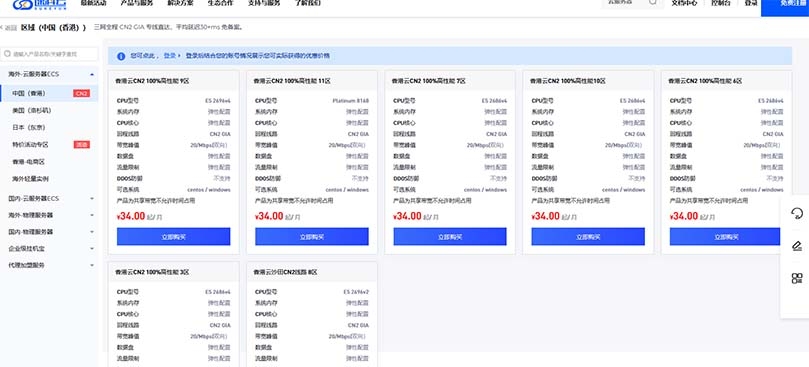
Task: Open the headset customer service floating icon
Action: [x=797, y=213]
